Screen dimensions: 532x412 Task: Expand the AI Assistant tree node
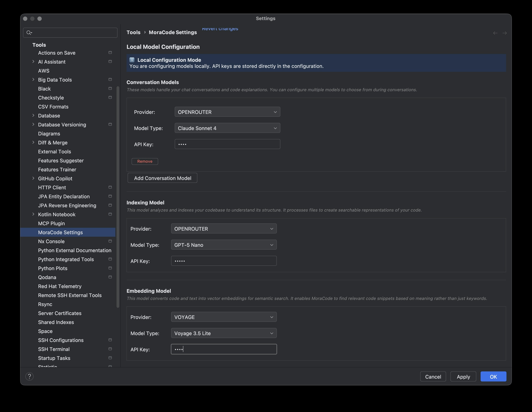click(x=33, y=62)
